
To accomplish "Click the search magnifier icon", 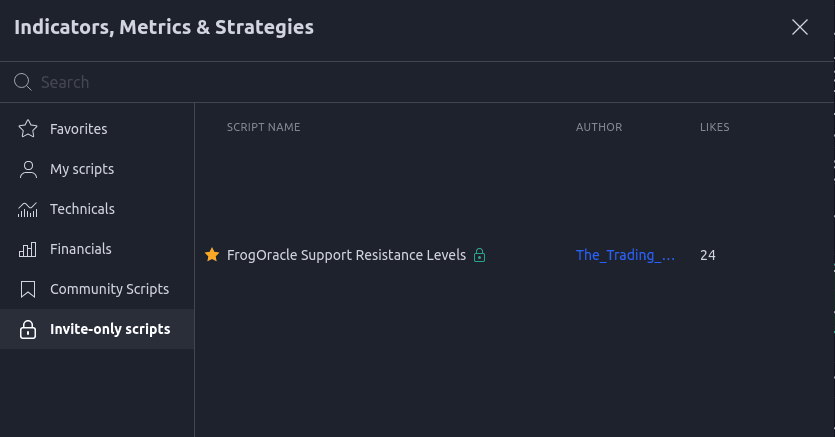I will (23, 82).
